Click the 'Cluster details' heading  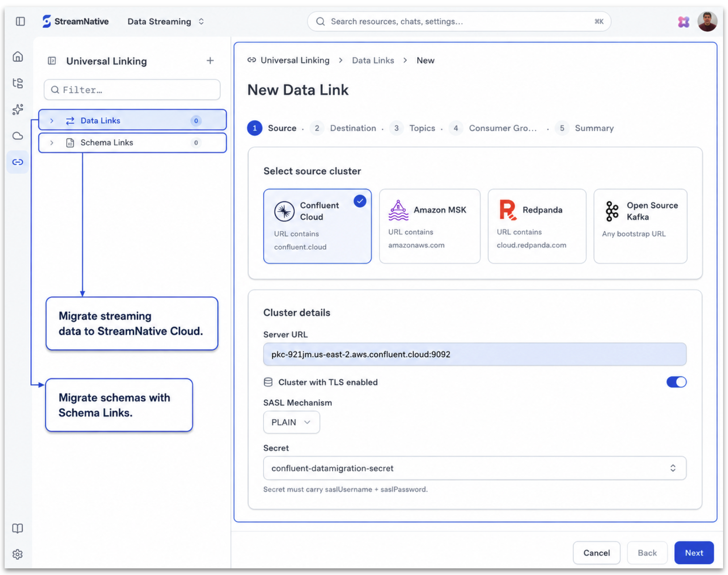click(x=297, y=313)
